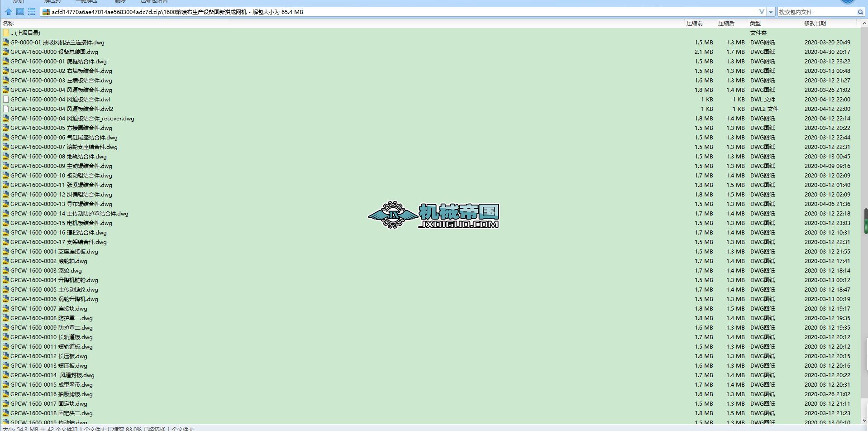The height and width of the screenshot is (431, 868).
Task: Click the DWG icon of 地轨结合件.dwg
Action: (x=6, y=157)
